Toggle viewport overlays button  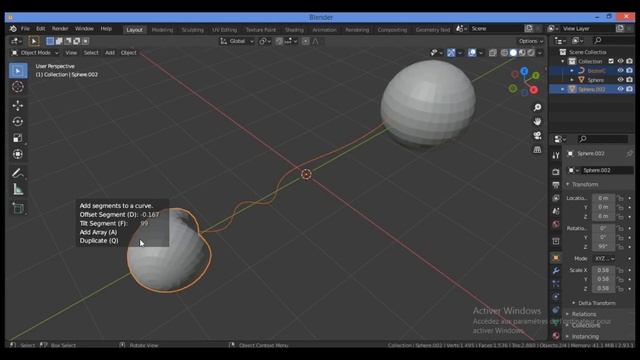coord(472,53)
